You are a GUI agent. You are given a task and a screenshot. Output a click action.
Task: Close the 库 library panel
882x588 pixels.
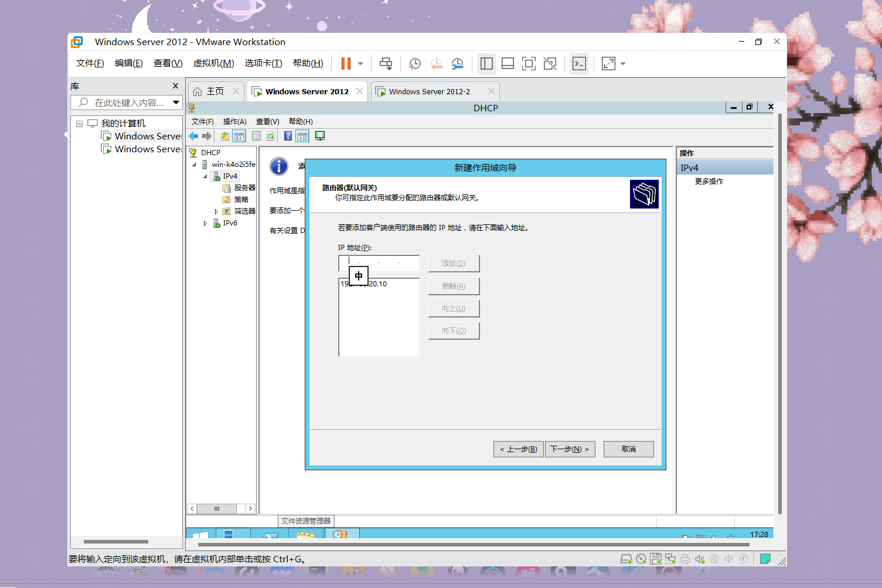175,86
